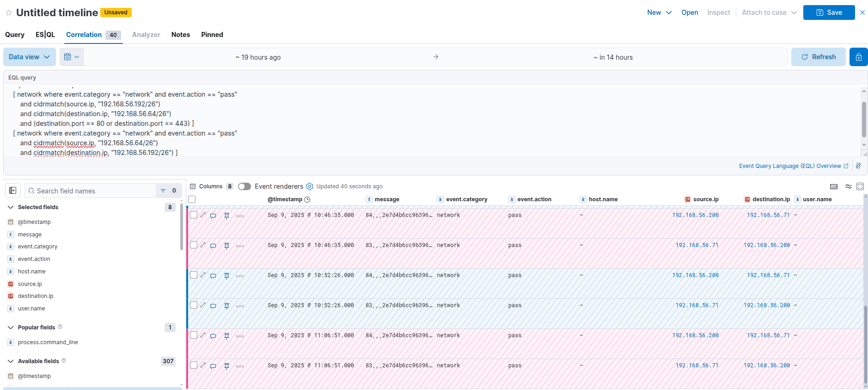The width and height of the screenshot is (868, 390).
Task: Select the first 10:52:26 event row checkbox
Action: pos(194,275)
